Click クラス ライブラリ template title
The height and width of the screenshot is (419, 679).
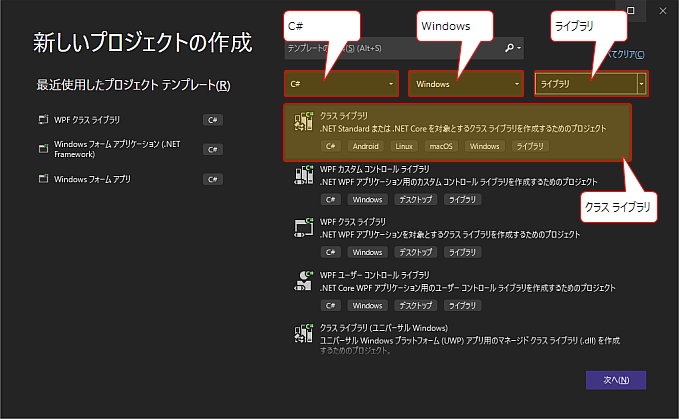point(343,116)
